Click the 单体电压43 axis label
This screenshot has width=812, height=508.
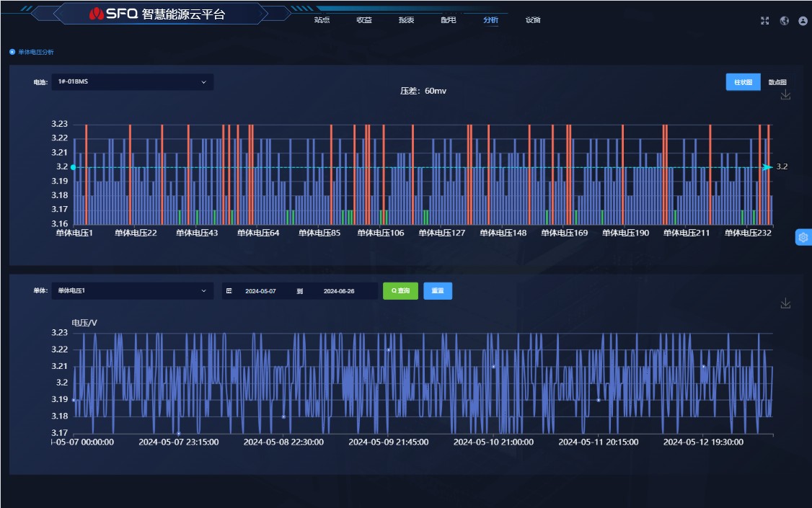click(197, 233)
